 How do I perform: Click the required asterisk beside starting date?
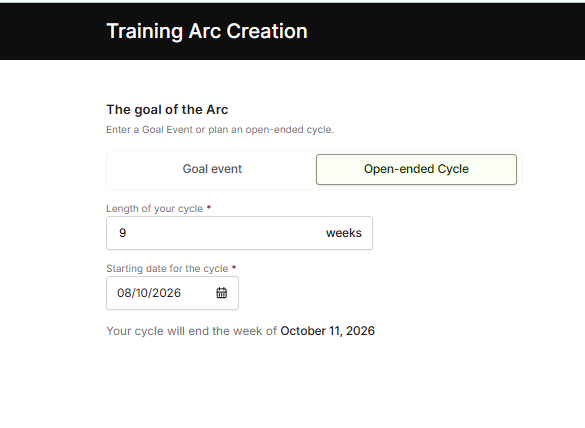(234, 267)
